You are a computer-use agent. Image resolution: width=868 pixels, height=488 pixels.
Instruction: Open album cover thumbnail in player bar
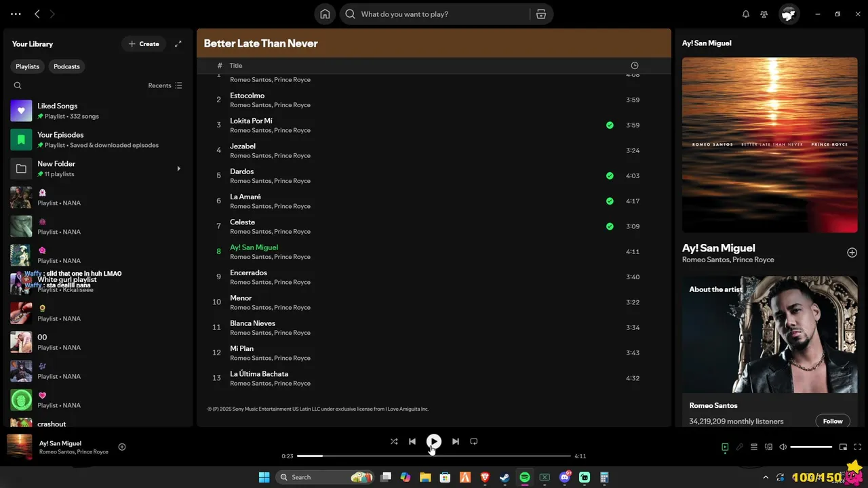(x=20, y=447)
